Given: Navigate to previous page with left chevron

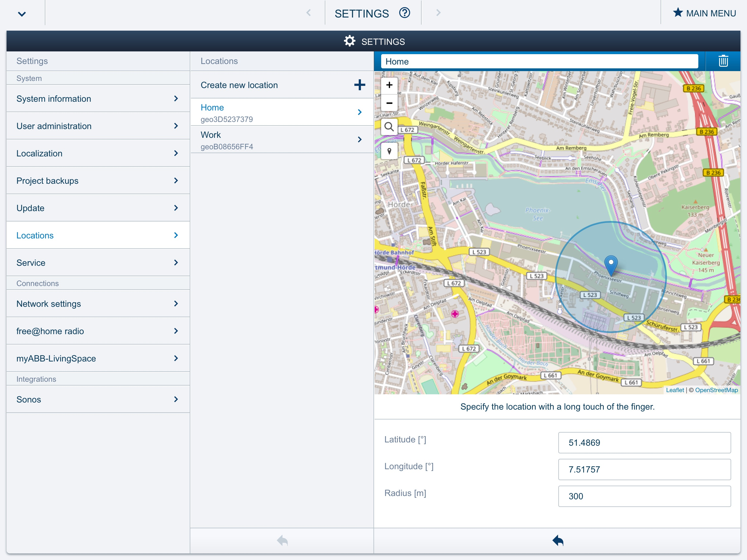Looking at the screenshot, I should tap(308, 13).
